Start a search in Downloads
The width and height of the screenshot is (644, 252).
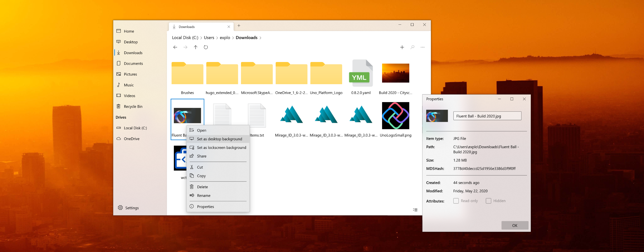coord(412,47)
